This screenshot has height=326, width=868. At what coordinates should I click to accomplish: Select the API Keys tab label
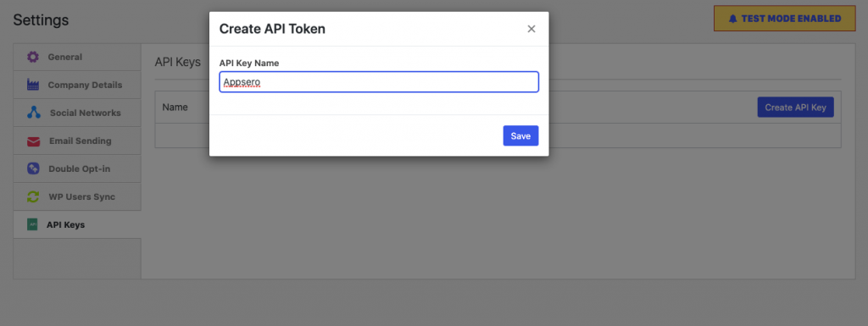[x=65, y=225]
